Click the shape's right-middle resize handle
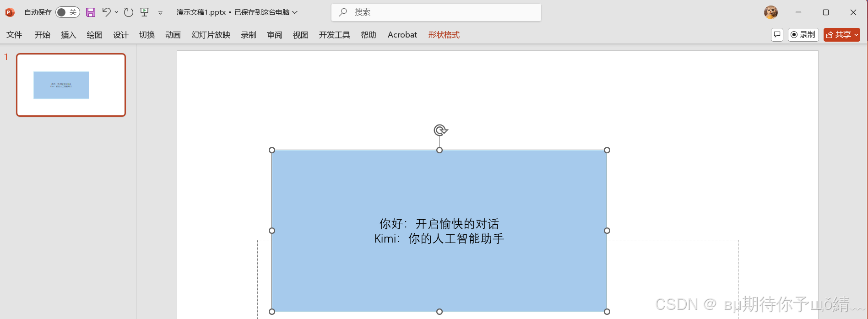Image resolution: width=868 pixels, height=319 pixels. 607,231
